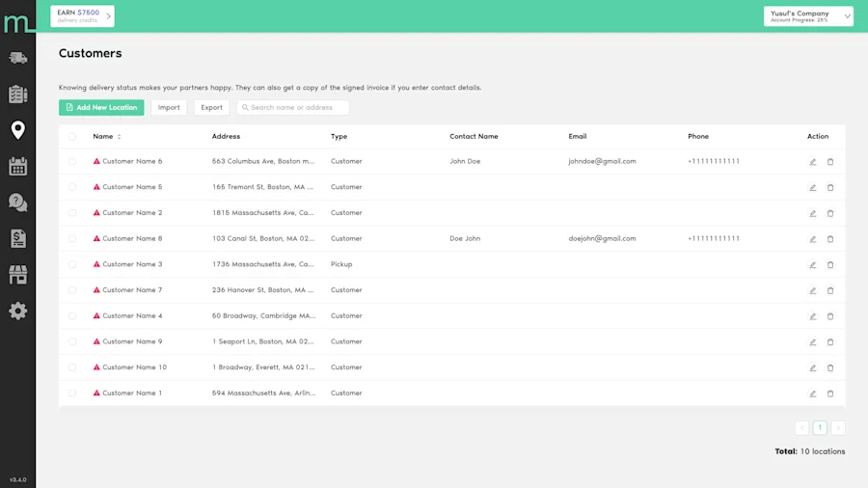Select the location pin sidebar icon
868x488 pixels.
(17, 130)
